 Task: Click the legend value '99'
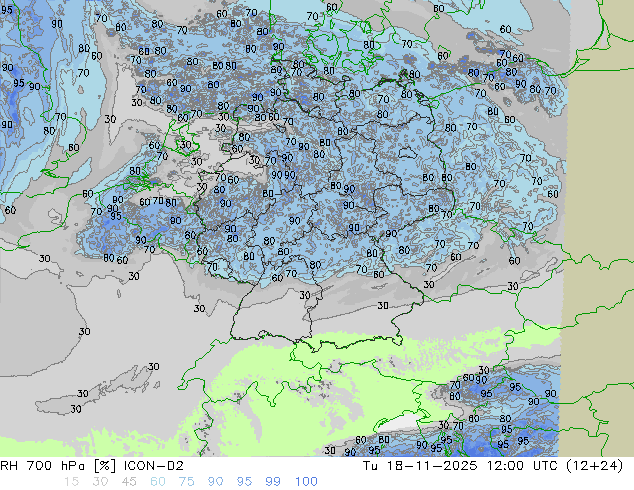(273, 482)
